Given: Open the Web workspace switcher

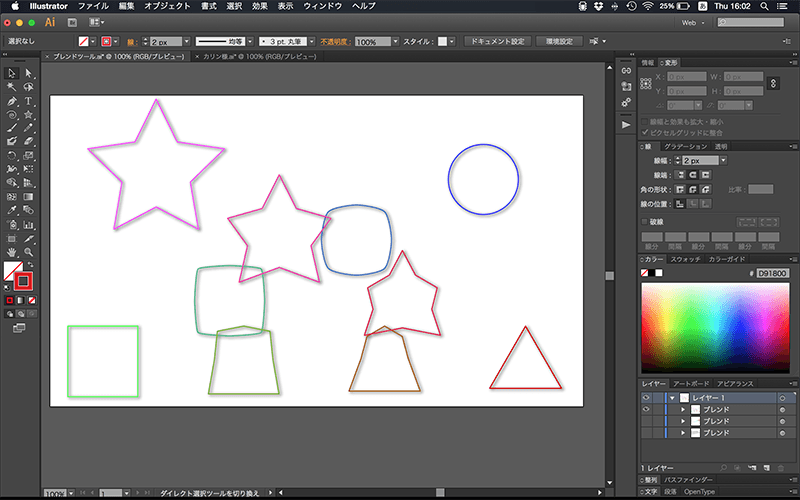Looking at the screenshot, I should click(693, 22).
